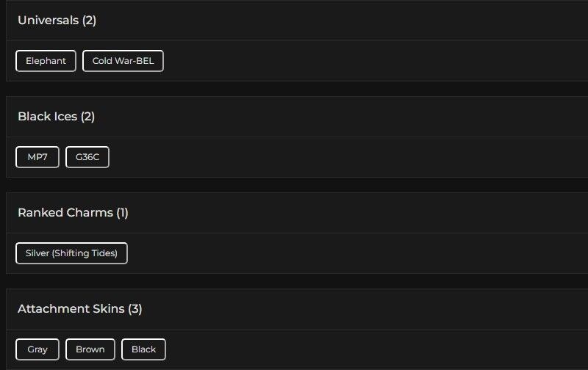Click the (2) count beside Universals

pos(89,20)
